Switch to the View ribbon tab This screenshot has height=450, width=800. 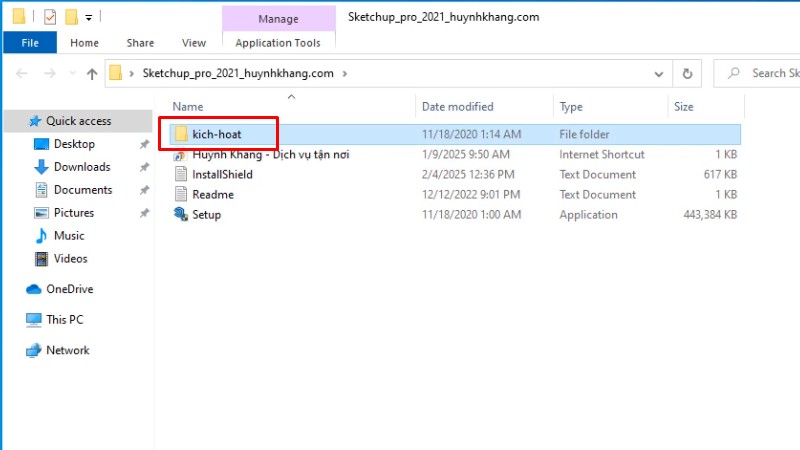[x=194, y=43]
